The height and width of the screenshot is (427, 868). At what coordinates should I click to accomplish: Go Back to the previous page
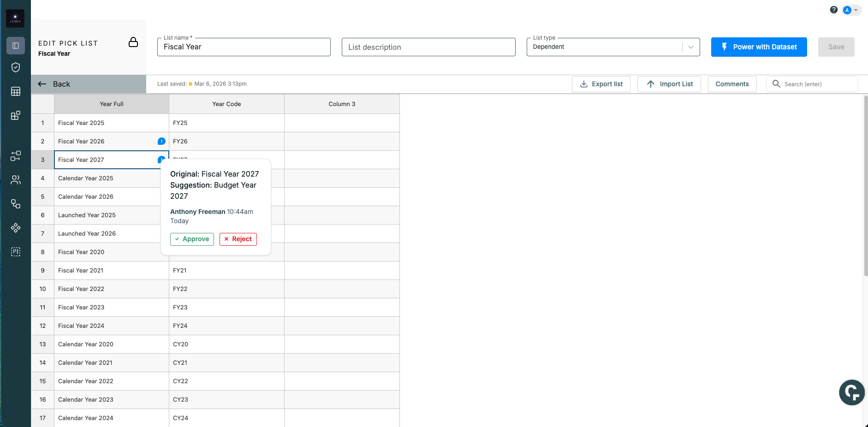[55, 84]
